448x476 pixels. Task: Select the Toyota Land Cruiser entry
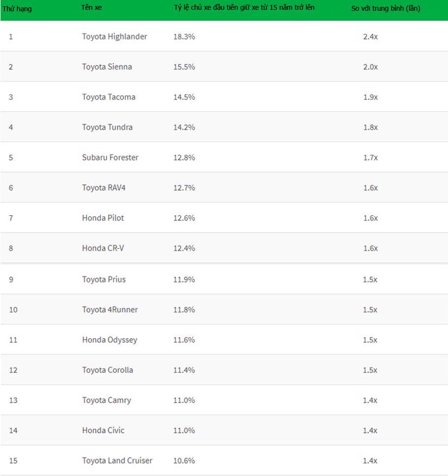point(117,461)
